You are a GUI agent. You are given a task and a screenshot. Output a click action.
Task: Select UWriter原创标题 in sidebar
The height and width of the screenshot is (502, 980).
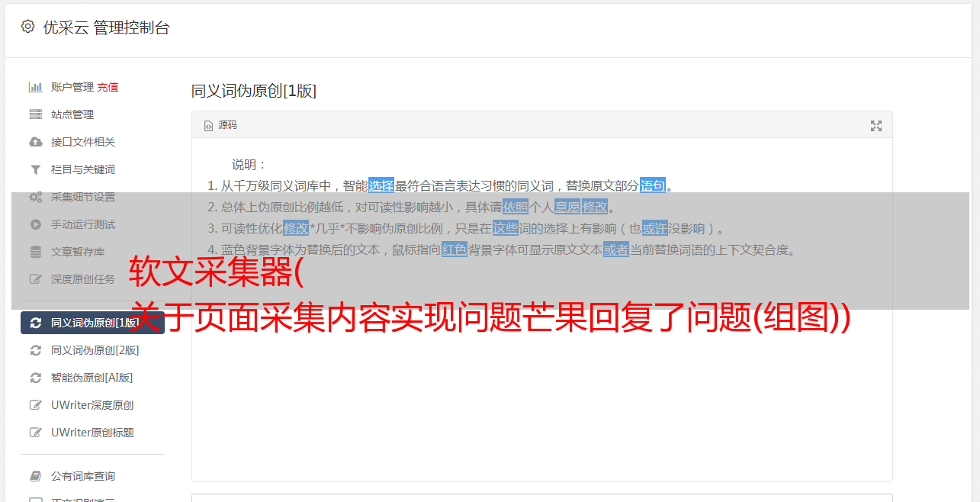(92, 433)
